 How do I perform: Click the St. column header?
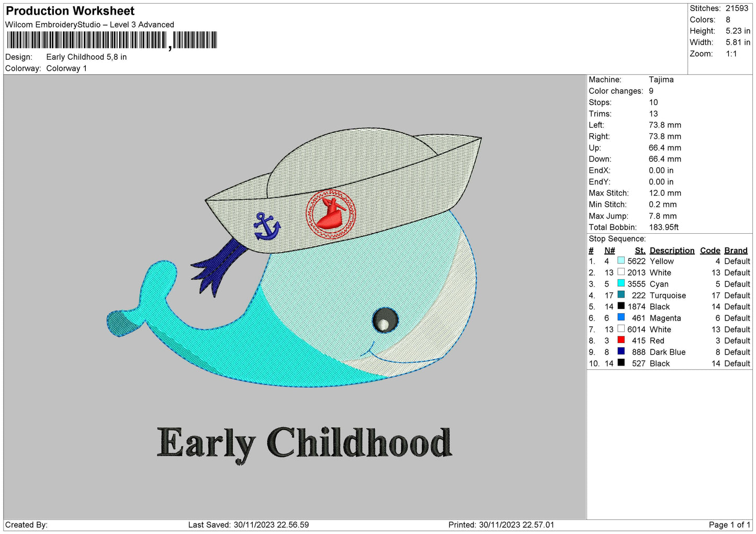[640, 251]
